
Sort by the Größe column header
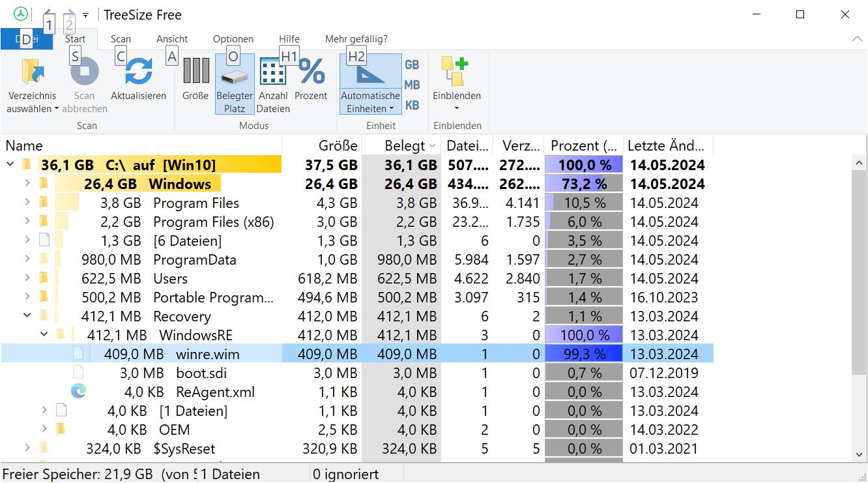(322, 145)
